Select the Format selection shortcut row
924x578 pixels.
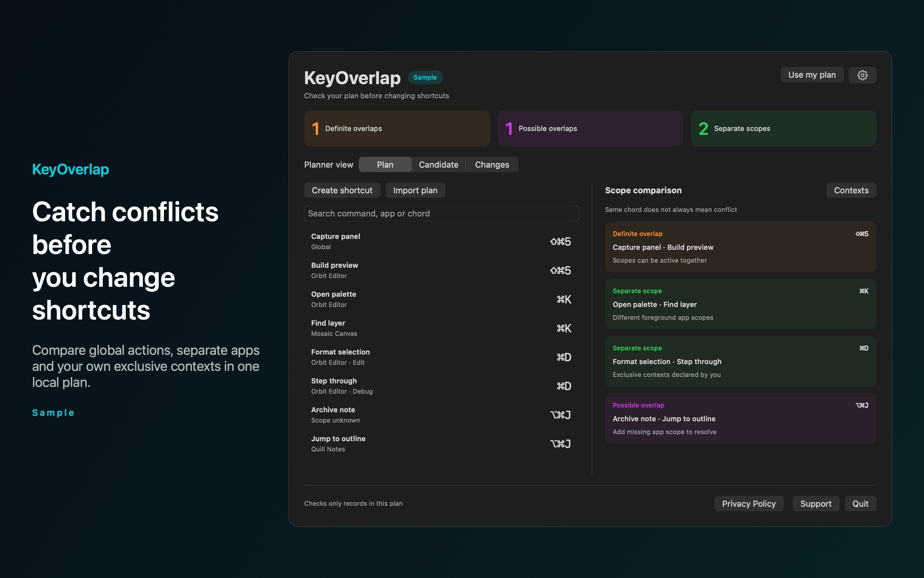coord(441,357)
